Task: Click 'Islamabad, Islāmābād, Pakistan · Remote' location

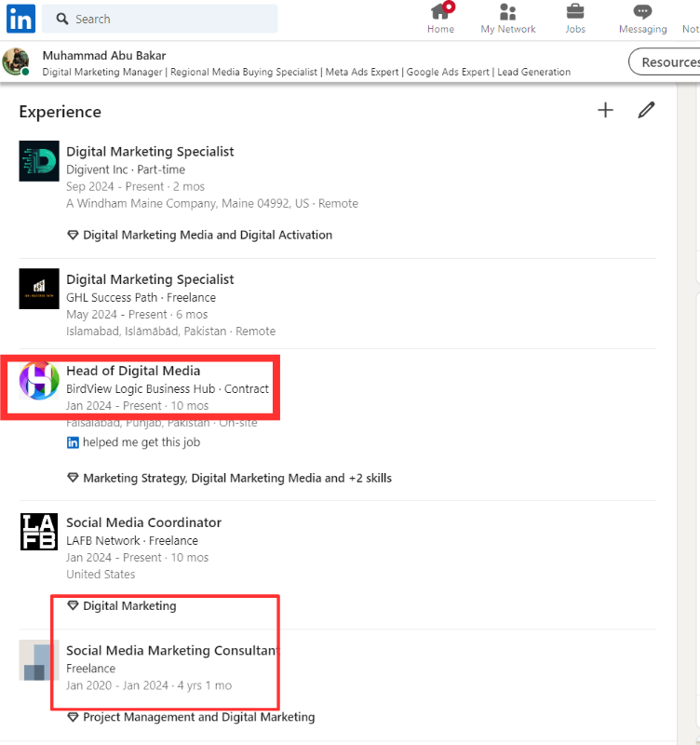Action: [171, 332]
